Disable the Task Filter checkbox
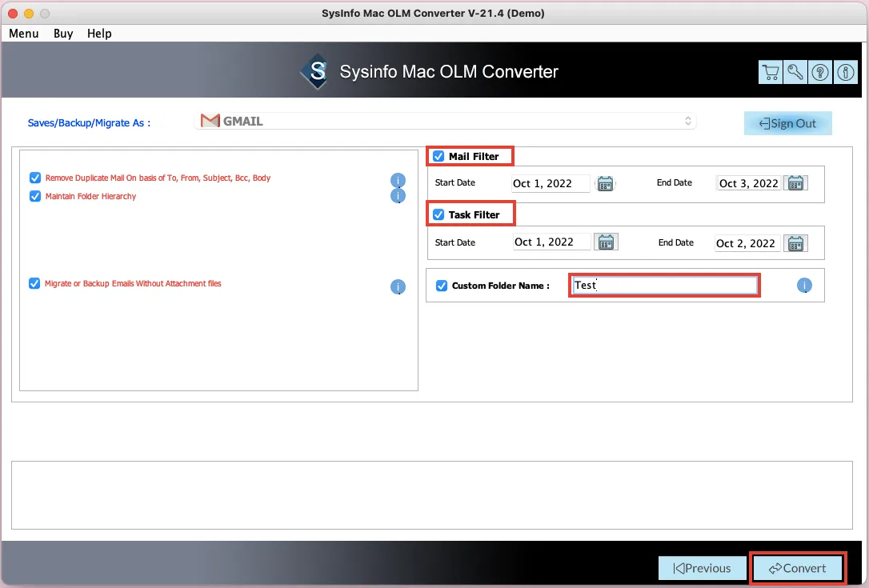This screenshot has width=869, height=588. point(439,214)
